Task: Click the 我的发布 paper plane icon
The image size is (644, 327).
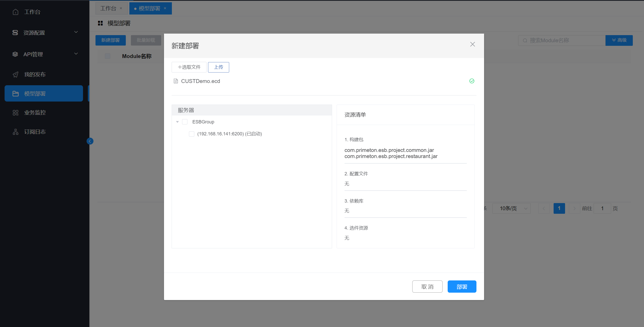Action: coord(16,75)
